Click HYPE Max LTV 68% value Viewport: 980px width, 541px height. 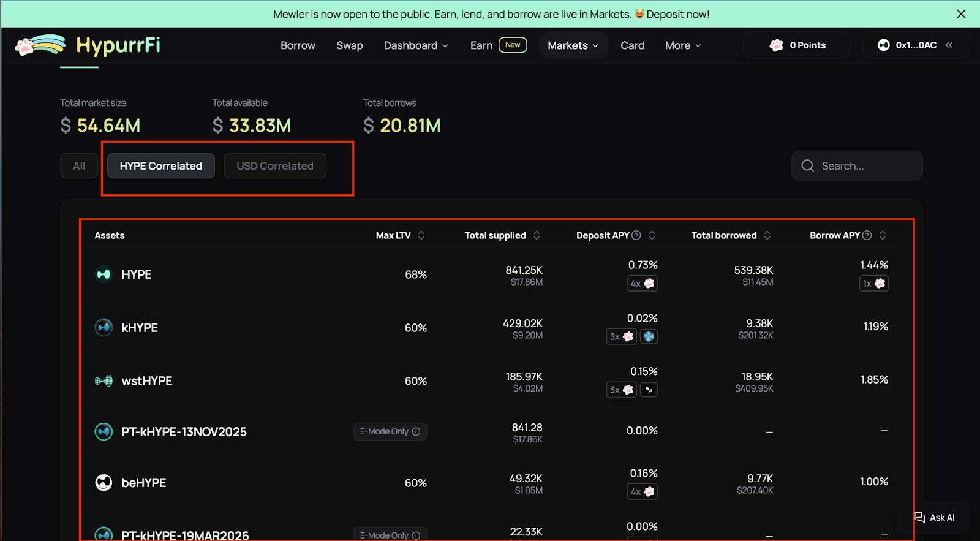(x=416, y=274)
